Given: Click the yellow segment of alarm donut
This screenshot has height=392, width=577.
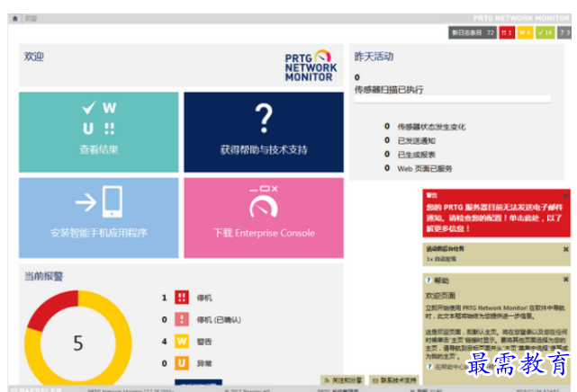Looking at the screenshot, I should click(x=123, y=342).
